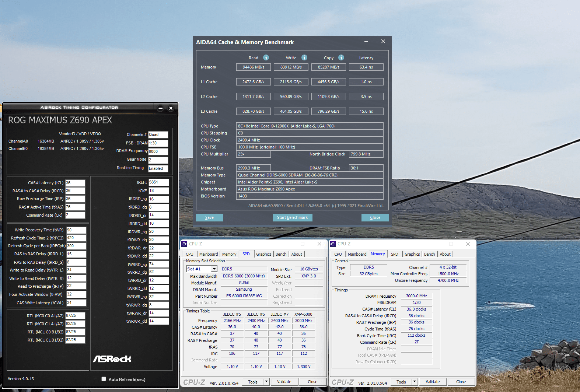Close the right CPU-Z Memory window
The height and width of the screenshot is (392, 580).
point(468,244)
